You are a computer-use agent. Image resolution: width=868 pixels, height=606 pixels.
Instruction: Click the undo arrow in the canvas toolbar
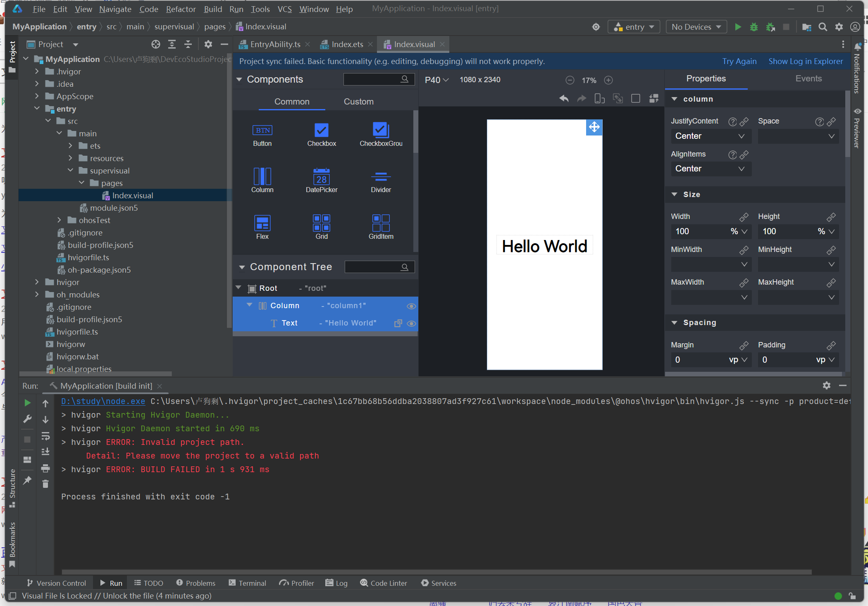564,98
